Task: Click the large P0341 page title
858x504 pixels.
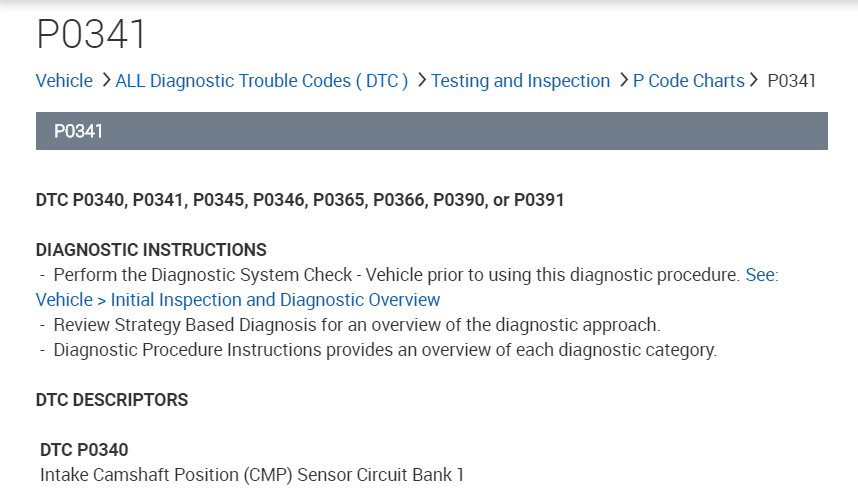Action: pos(92,35)
